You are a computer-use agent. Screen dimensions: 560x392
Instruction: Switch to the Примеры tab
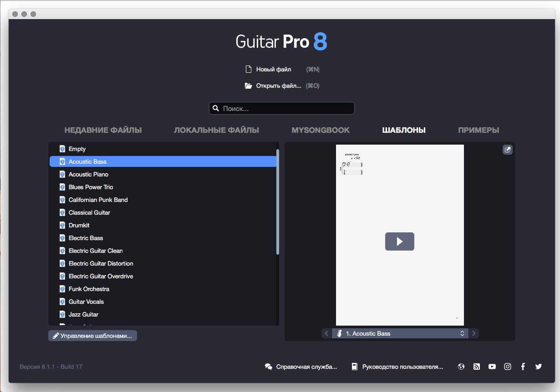[x=479, y=130]
